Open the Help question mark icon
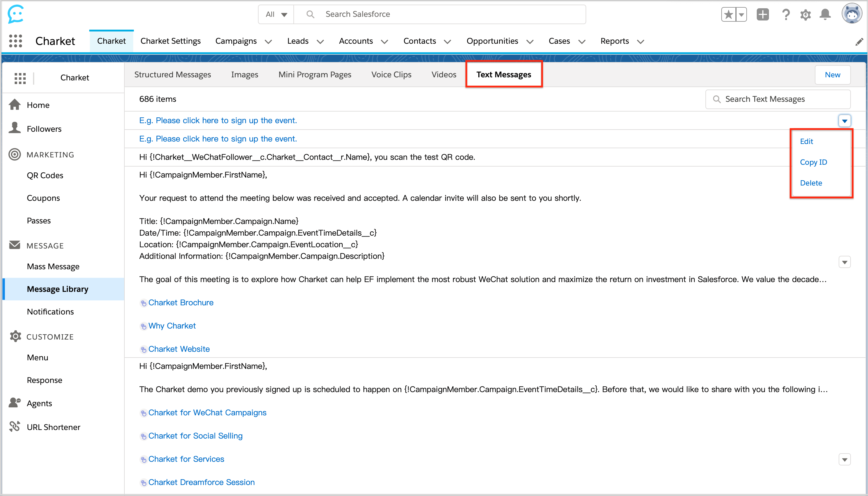868x496 pixels. pos(786,14)
